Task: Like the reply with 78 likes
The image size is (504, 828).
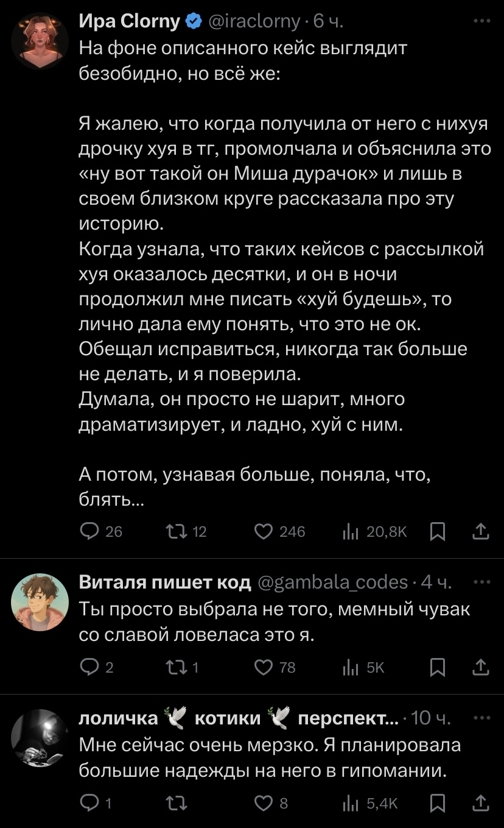Action: tap(264, 667)
